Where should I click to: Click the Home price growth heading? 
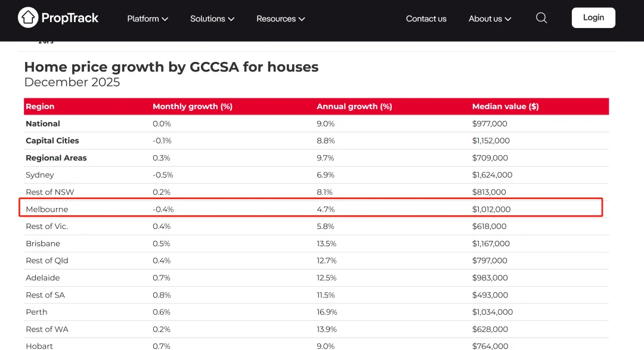(171, 67)
